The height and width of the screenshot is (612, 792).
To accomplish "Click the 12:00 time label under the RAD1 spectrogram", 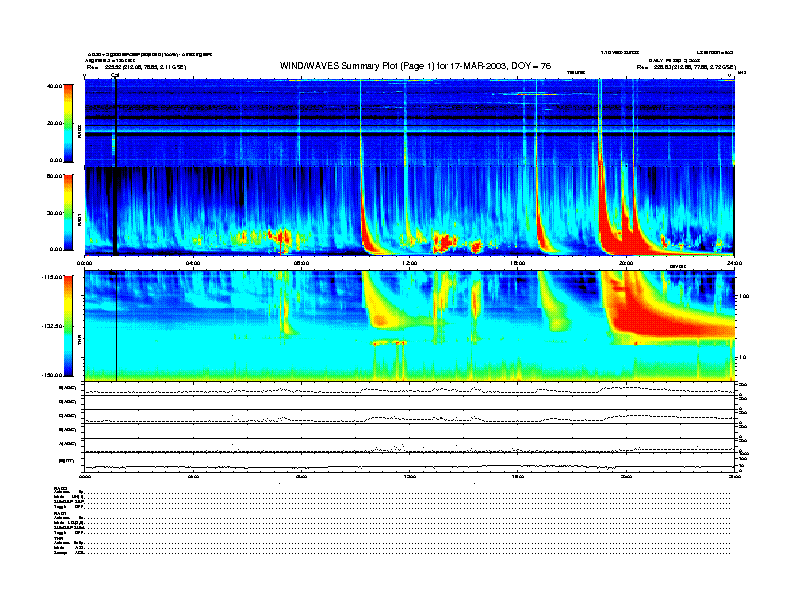I will tap(409, 263).
